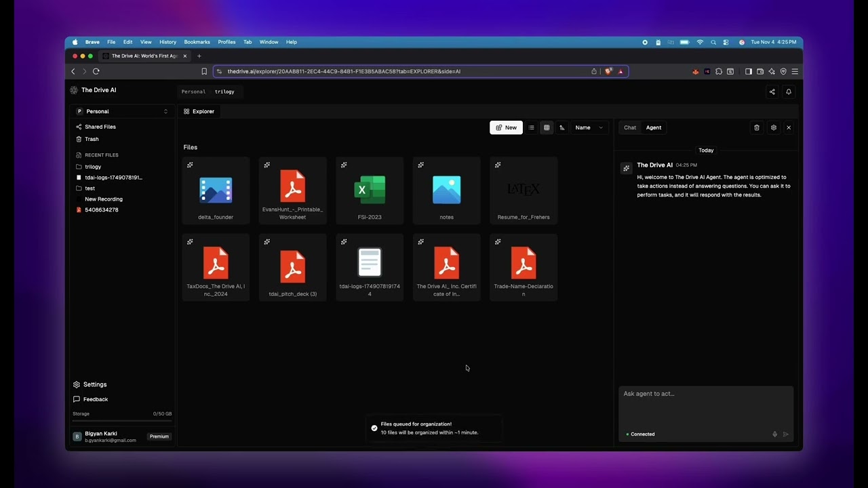Open Brave Shields lion icon
The height and width of the screenshot is (488, 868).
point(608,71)
